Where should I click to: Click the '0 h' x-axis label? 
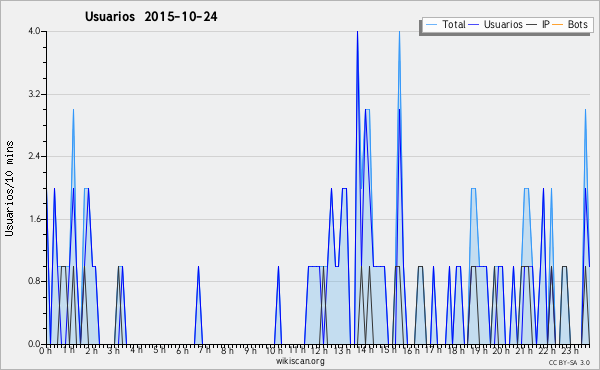(45, 350)
